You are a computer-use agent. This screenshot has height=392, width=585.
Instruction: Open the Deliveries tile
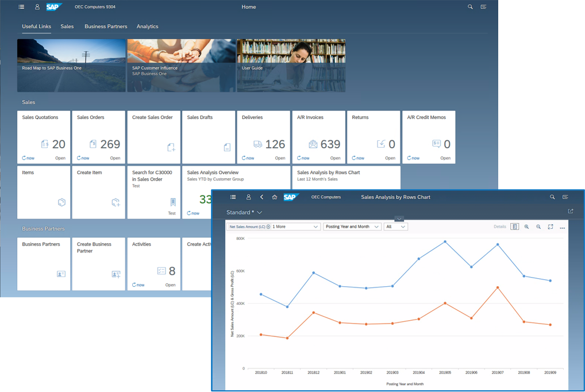pos(263,137)
